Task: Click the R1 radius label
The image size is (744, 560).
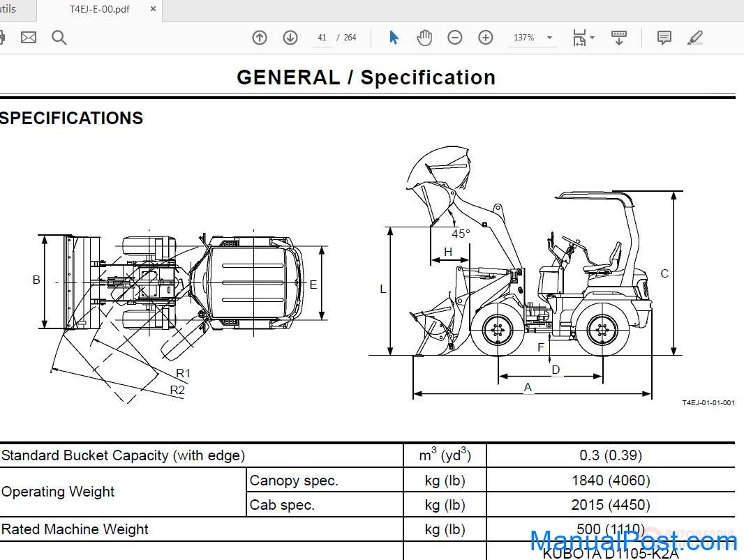Action: pyautogui.click(x=183, y=373)
